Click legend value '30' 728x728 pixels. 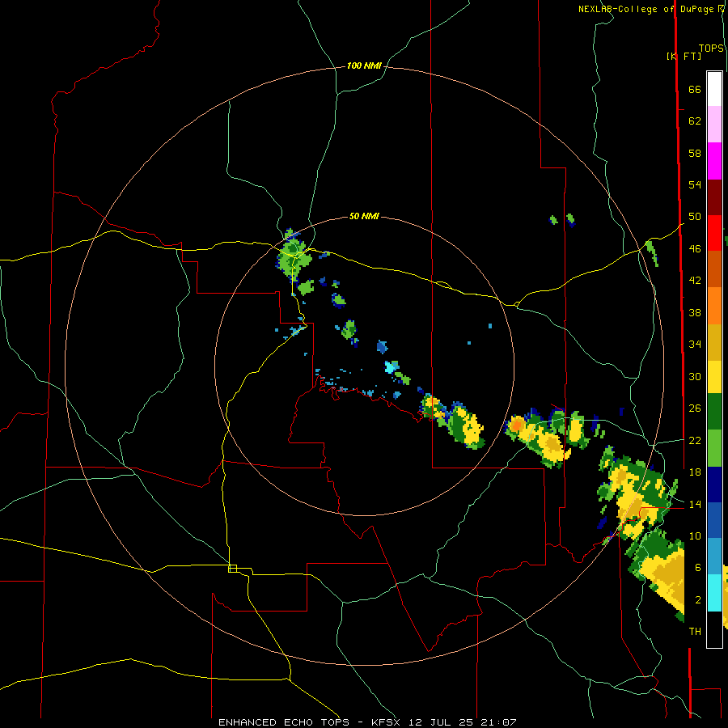point(695,376)
